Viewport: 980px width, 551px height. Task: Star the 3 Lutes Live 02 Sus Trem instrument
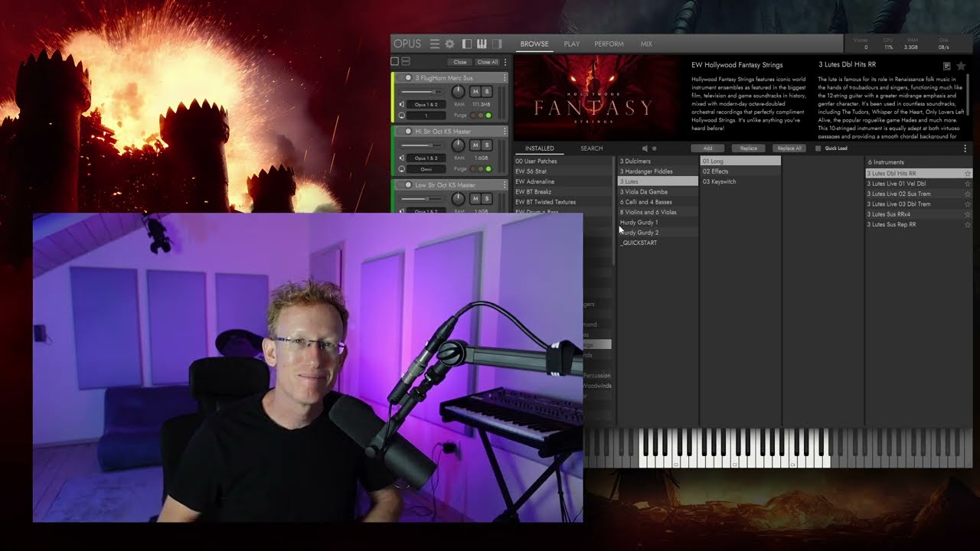click(x=968, y=194)
